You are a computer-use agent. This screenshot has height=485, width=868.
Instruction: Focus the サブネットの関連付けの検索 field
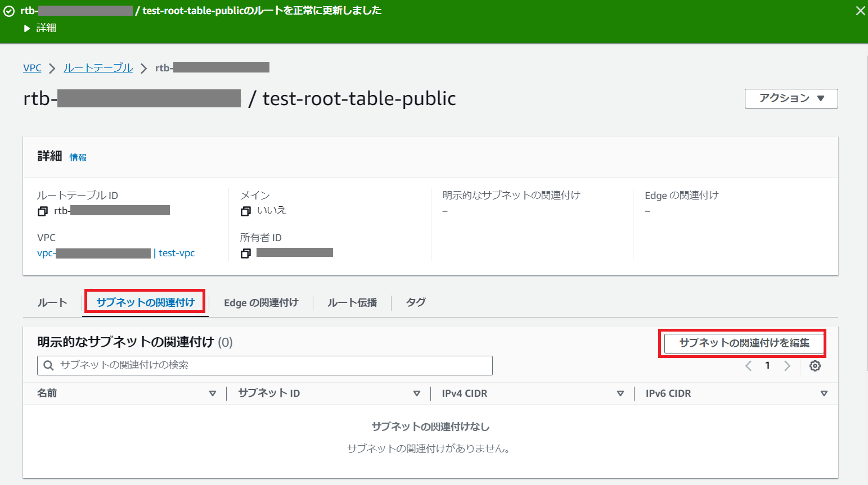tap(264, 365)
